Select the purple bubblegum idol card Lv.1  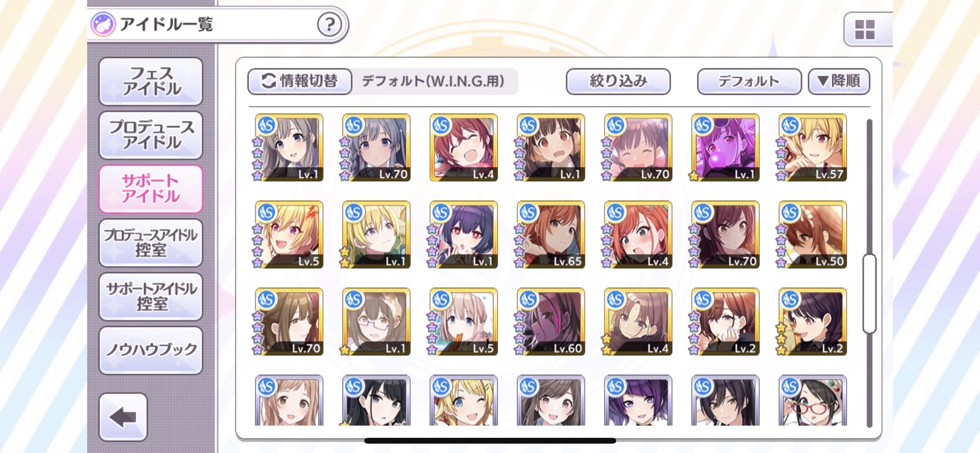click(x=725, y=148)
